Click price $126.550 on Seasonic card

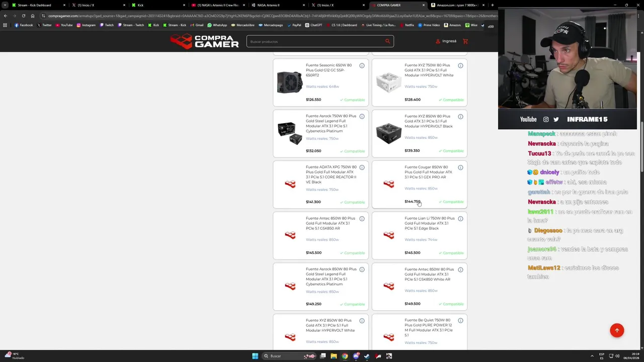(x=313, y=100)
